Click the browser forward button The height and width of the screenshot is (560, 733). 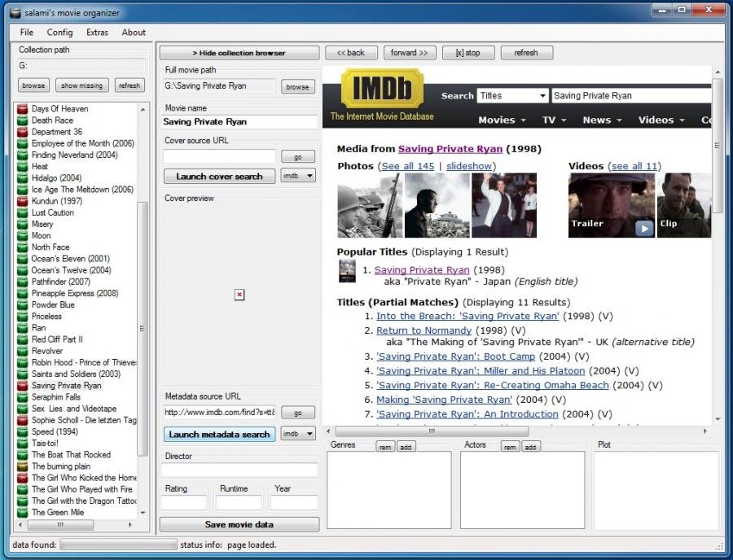pos(410,53)
